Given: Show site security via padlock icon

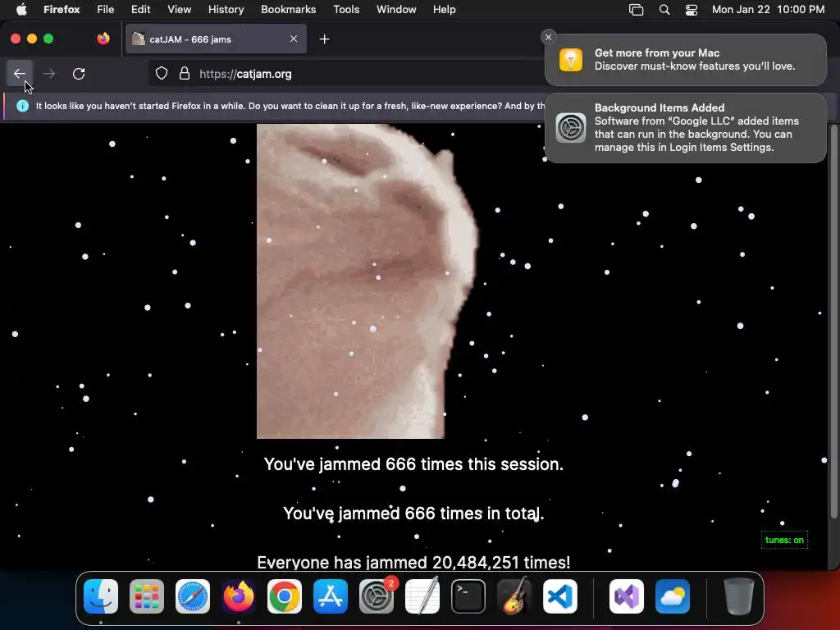Looking at the screenshot, I should [185, 73].
